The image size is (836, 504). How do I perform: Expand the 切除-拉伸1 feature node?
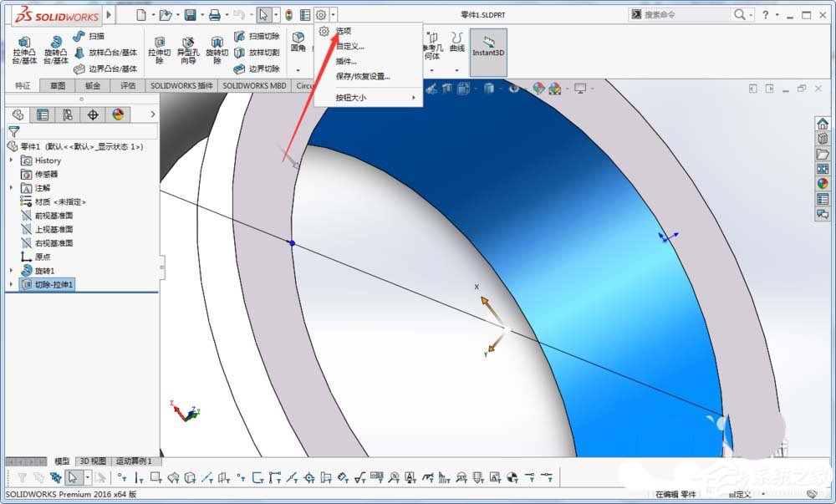[10, 284]
